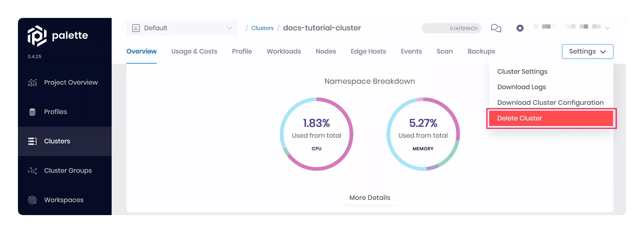Select the Project Overview sidebar icon

33,82
